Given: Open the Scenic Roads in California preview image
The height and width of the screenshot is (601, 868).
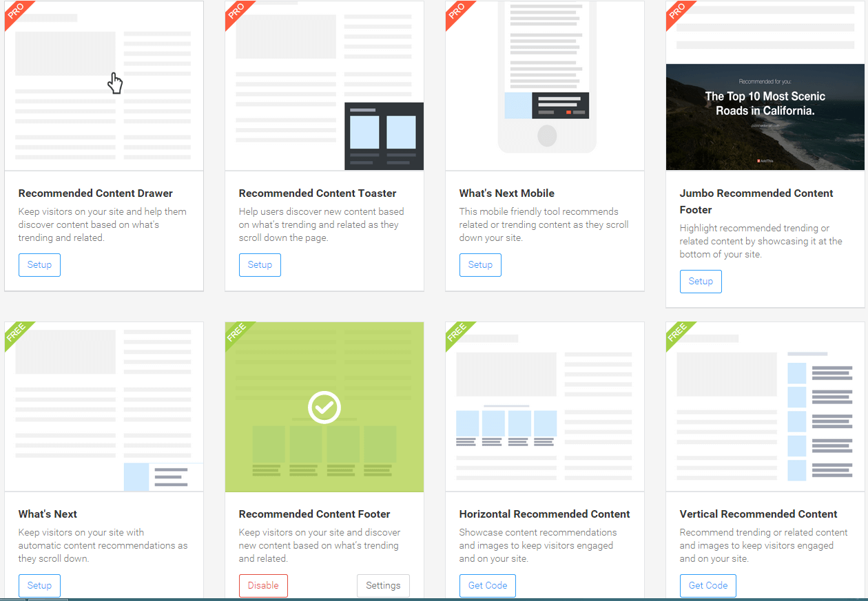Looking at the screenshot, I should pos(765,117).
